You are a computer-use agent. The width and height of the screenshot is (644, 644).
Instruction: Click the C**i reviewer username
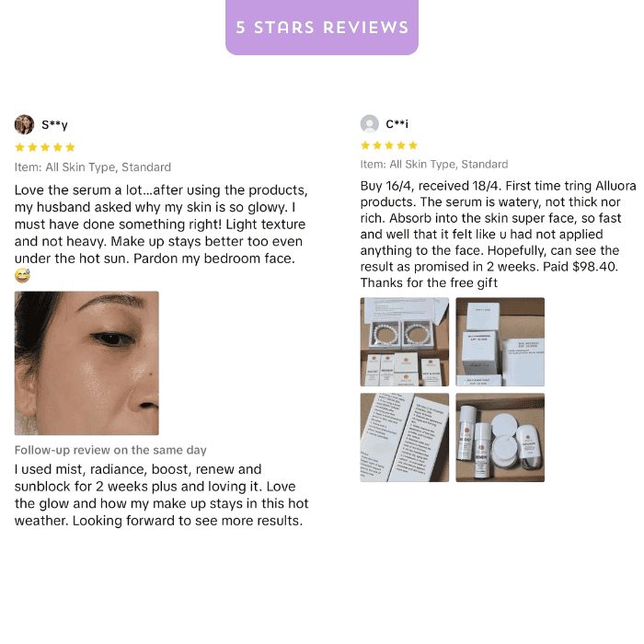[x=397, y=123]
